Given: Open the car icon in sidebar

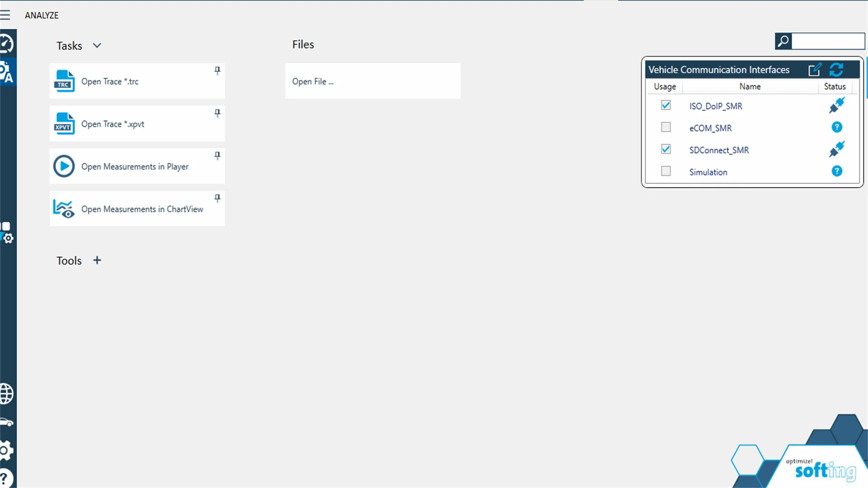Looking at the screenshot, I should (x=7, y=422).
